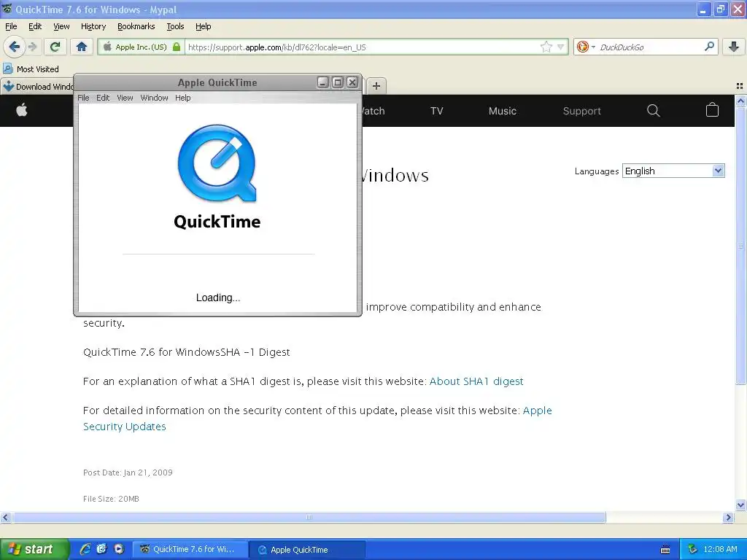The height and width of the screenshot is (560, 747).
Task: Open the Mypal Tools menu
Action: click(x=175, y=26)
